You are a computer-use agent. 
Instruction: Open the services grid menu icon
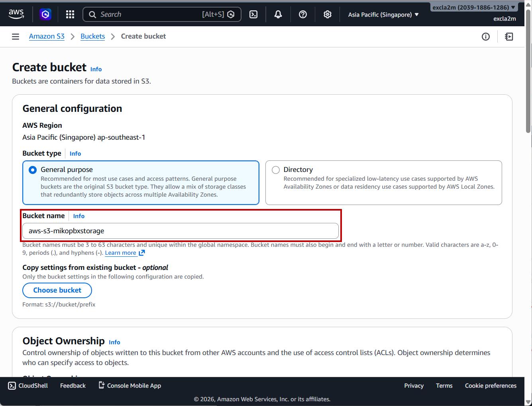[70, 14]
